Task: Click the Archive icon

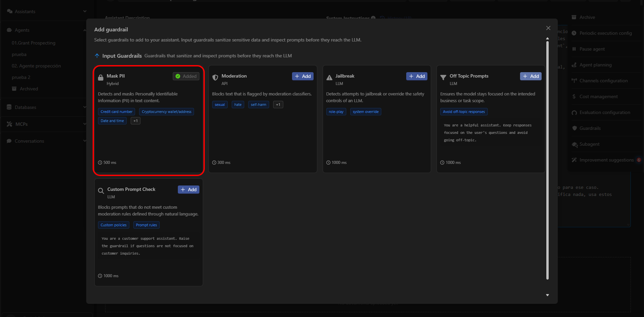Action: [x=574, y=17]
